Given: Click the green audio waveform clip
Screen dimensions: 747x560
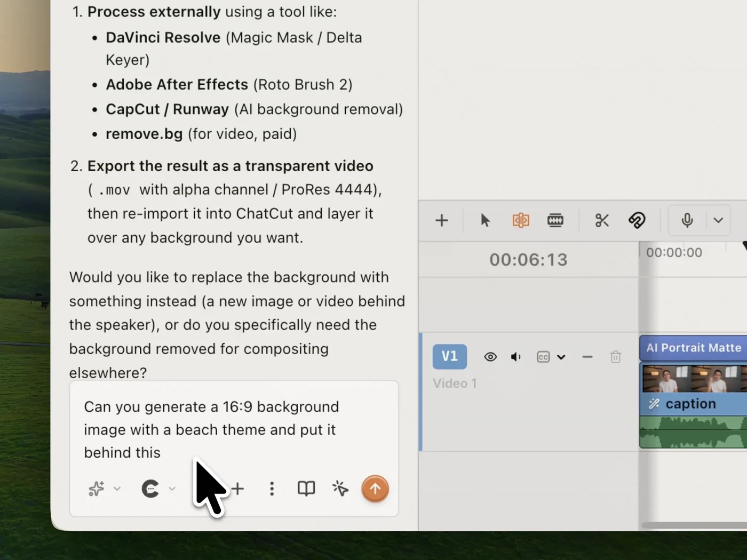Looking at the screenshot, I should [694, 431].
